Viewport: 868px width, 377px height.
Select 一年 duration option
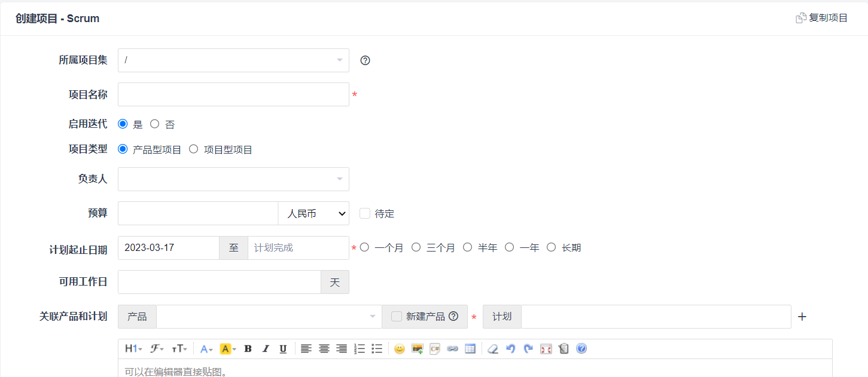point(510,247)
